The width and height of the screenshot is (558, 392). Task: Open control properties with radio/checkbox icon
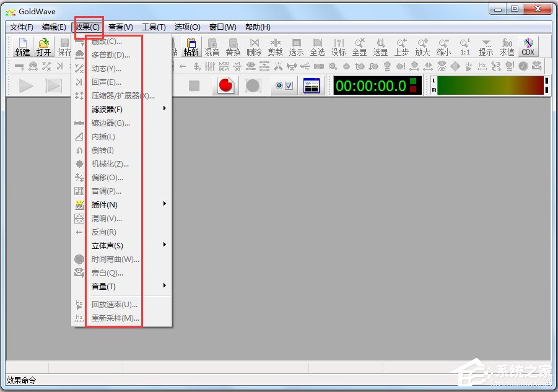(x=284, y=85)
